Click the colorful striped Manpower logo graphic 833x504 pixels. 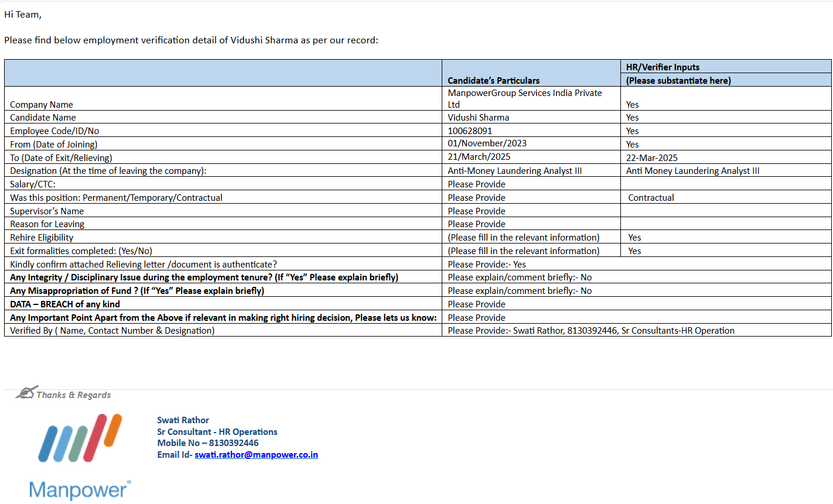click(80, 438)
